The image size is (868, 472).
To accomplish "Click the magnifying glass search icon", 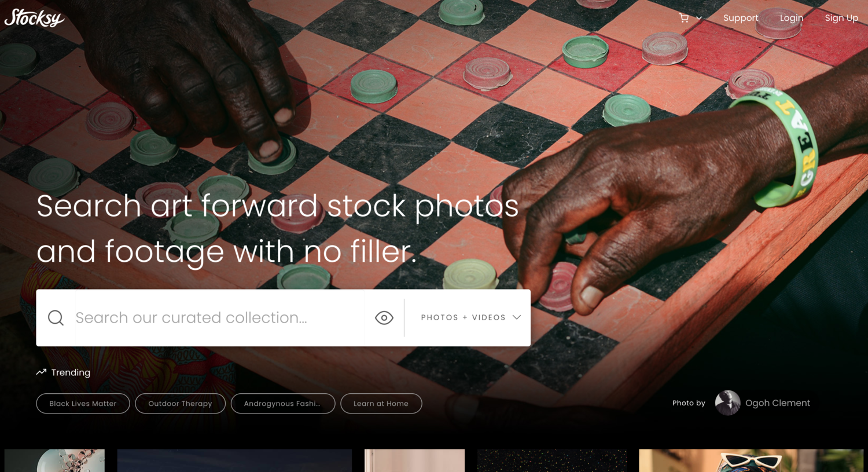I will (56, 318).
